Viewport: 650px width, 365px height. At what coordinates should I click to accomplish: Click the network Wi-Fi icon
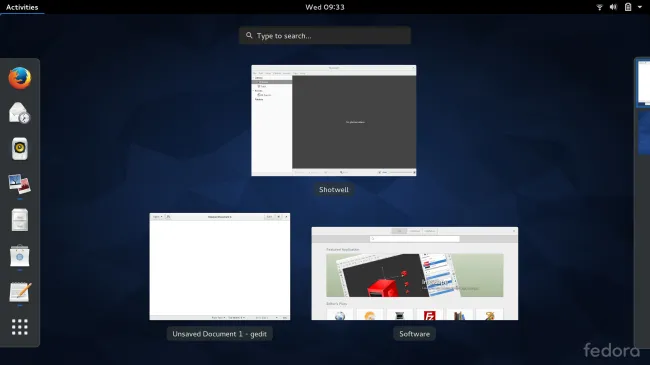point(599,7)
